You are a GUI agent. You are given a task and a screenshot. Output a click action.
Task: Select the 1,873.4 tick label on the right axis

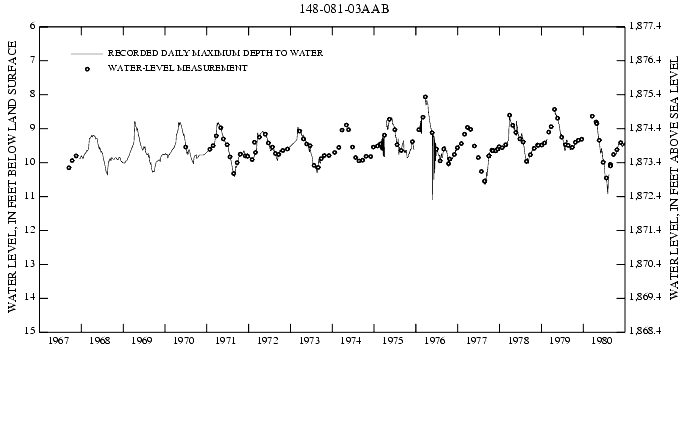[648, 162]
